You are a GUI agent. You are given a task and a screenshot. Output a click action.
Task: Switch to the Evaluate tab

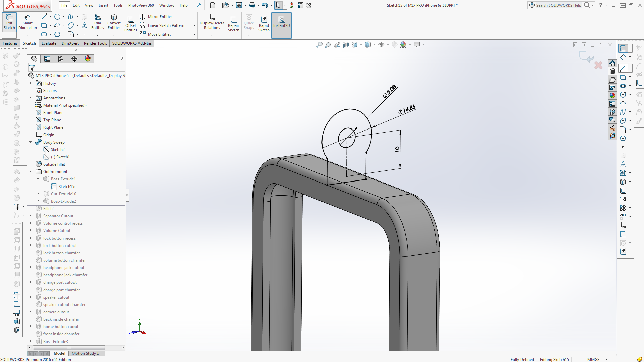click(x=49, y=43)
